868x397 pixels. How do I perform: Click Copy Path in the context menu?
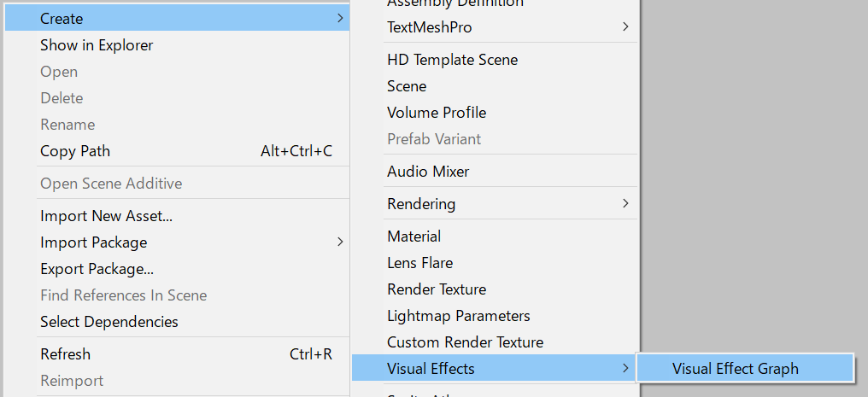click(x=75, y=151)
